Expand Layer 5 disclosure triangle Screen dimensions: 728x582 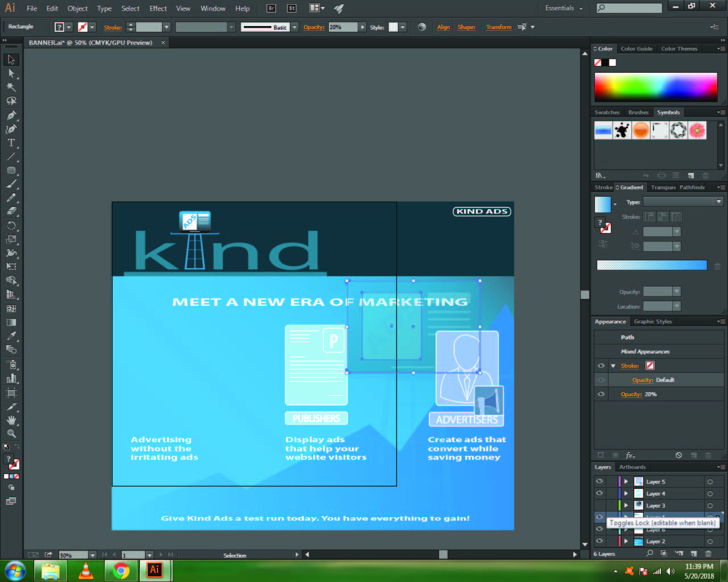(626, 481)
